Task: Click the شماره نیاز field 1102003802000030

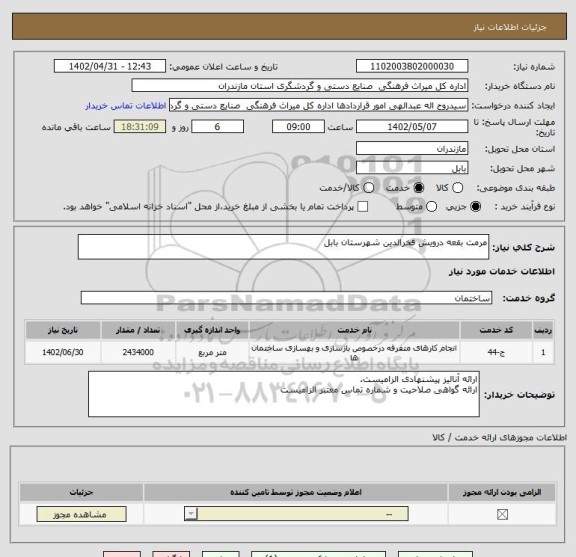Action: tap(412, 66)
